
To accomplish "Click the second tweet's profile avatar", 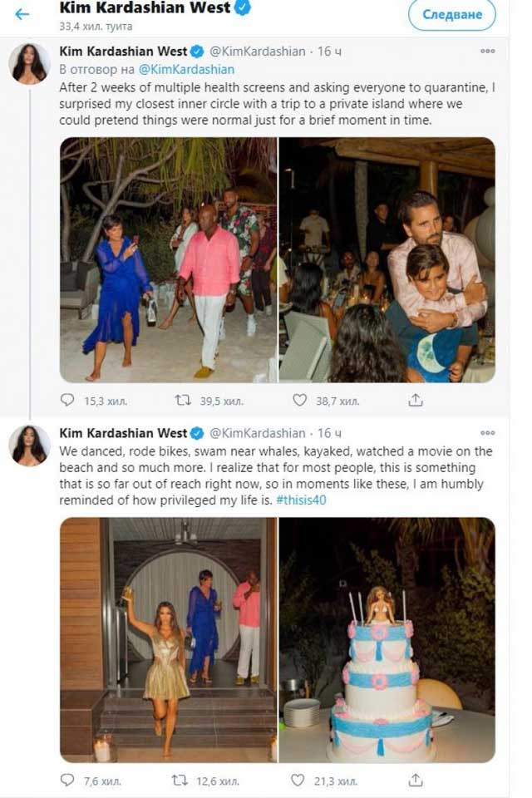I will pyautogui.click(x=29, y=446).
